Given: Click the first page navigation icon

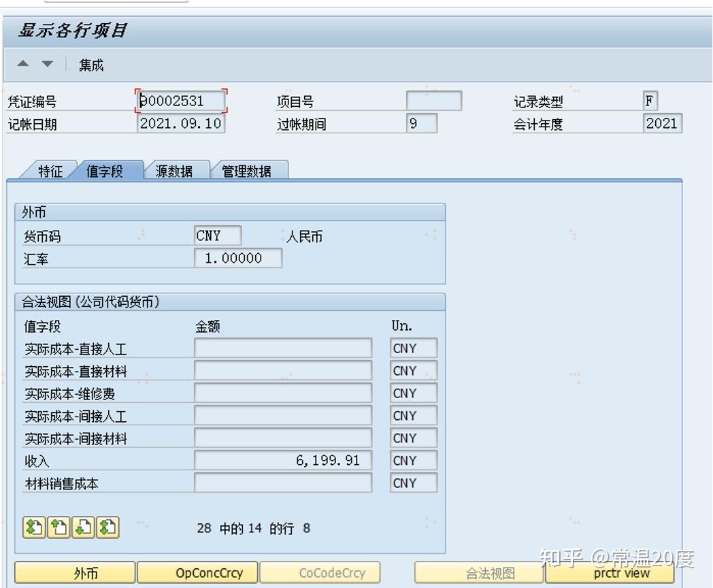Looking at the screenshot, I should 35,526.
